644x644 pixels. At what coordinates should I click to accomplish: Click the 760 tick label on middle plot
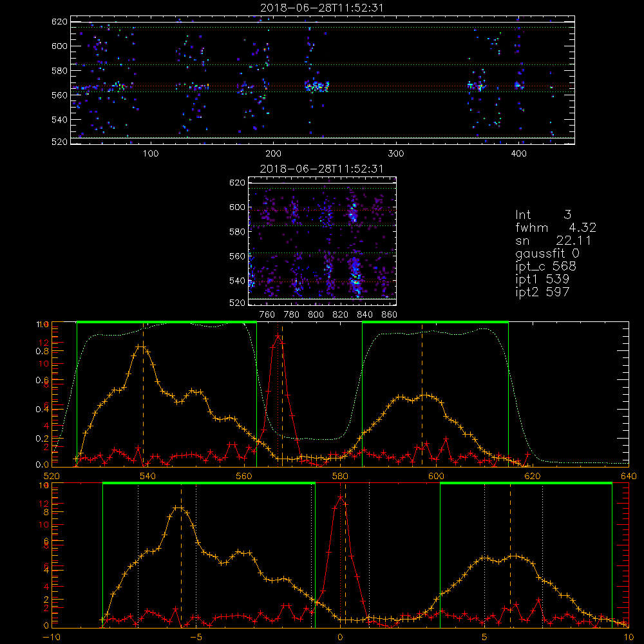[267, 315]
